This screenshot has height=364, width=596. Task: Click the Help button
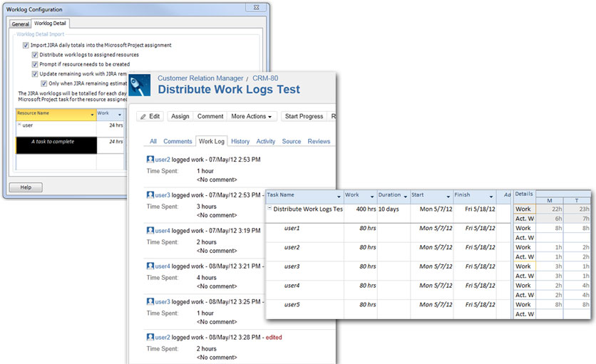click(x=26, y=187)
